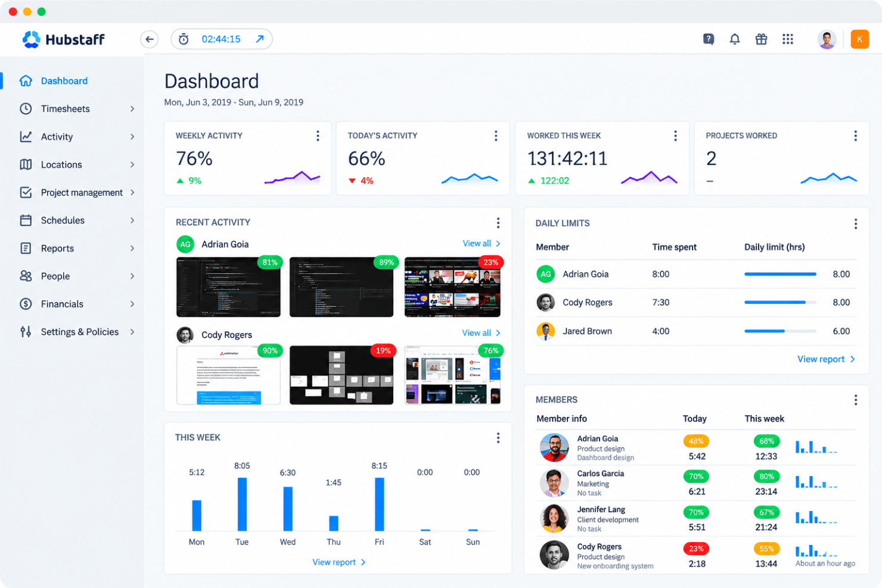Open the apps grid icon
The height and width of the screenshot is (588, 882).
coord(788,39)
